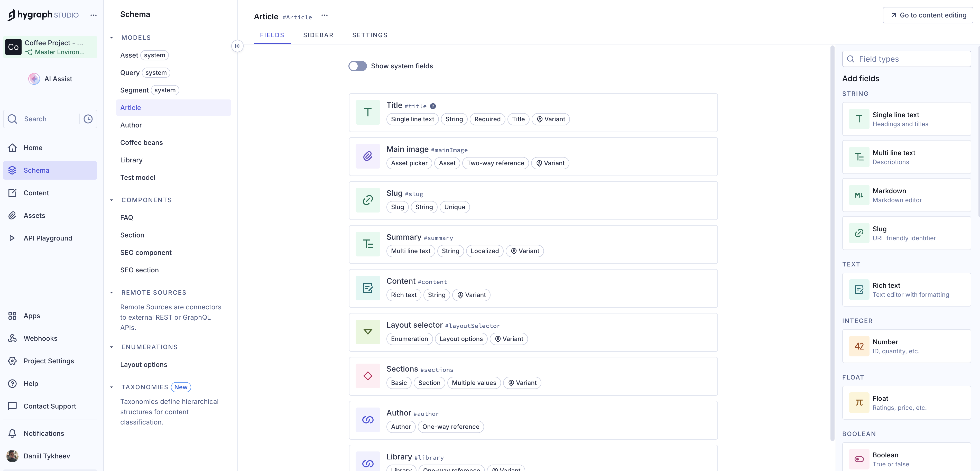This screenshot has width=980, height=471.
Task: Switch to the SIDEBAR tab
Action: point(318,35)
